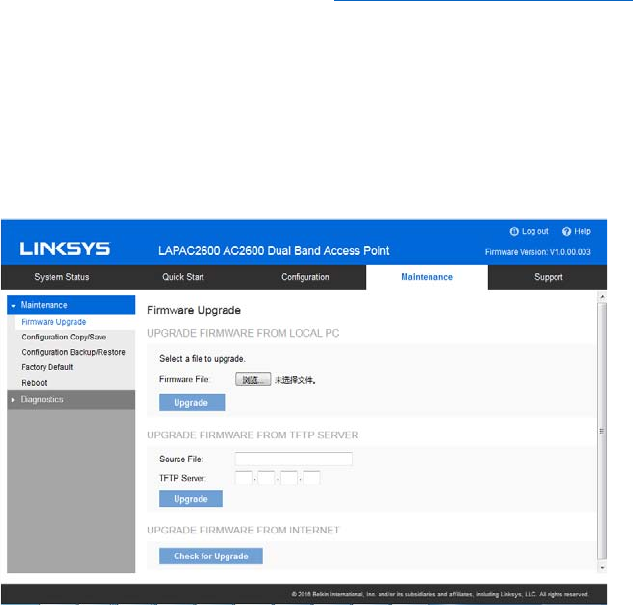Switch to the Configuration tab
The image size is (633, 605).
[x=305, y=277]
